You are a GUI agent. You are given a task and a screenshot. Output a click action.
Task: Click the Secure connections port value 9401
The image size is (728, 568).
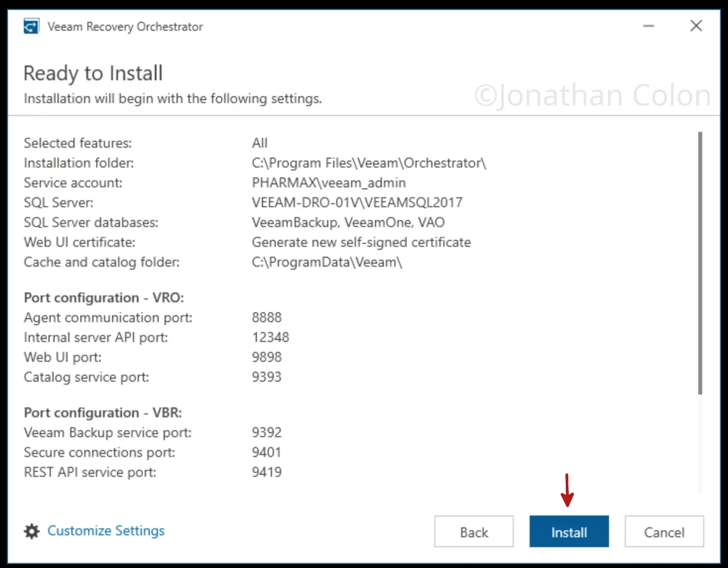[x=267, y=453]
